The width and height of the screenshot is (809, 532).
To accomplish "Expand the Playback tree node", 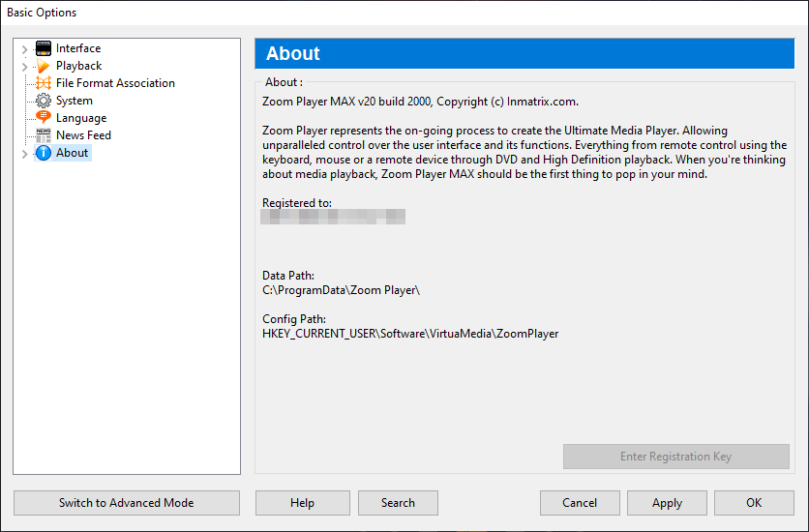I will pos(24,67).
